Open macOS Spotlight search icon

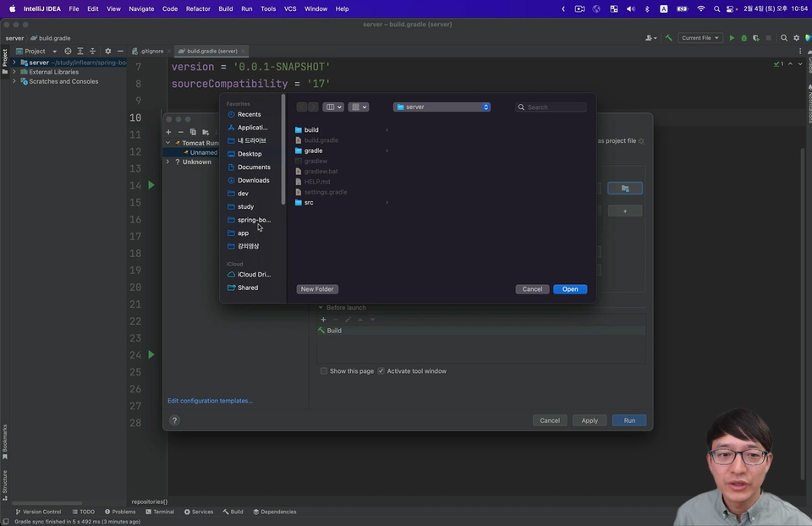pos(716,8)
